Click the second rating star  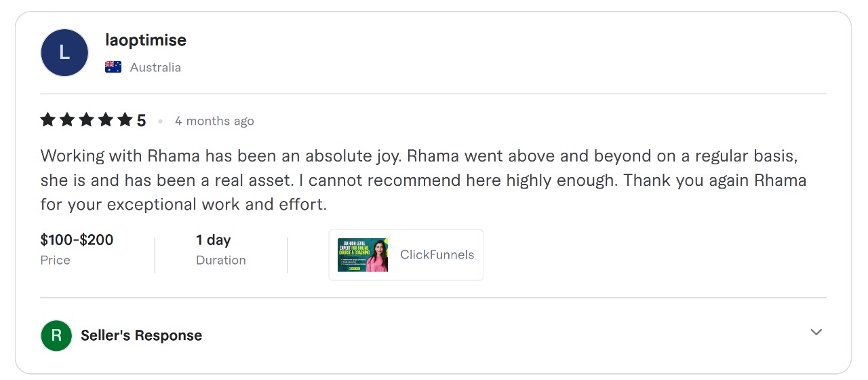coord(67,121)
